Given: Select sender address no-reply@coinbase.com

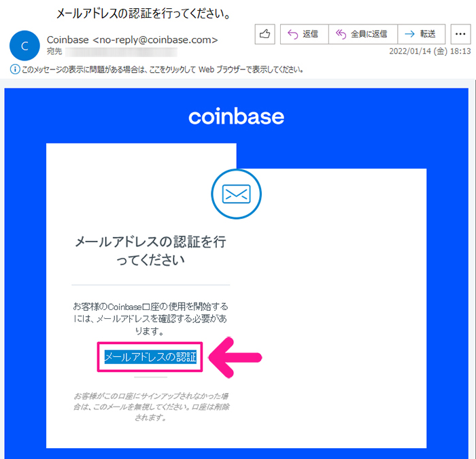Looking at the screenshot, I should coord(155,39).
